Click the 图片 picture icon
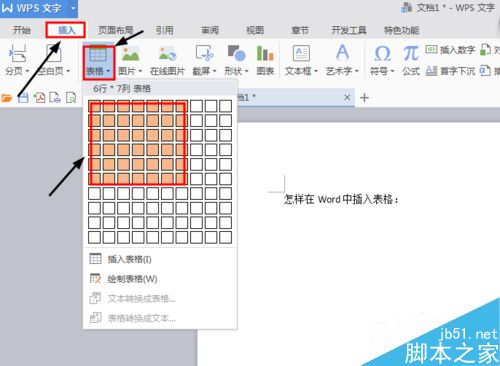This screenshot has width=500, height=366. [x=130, y=54]
